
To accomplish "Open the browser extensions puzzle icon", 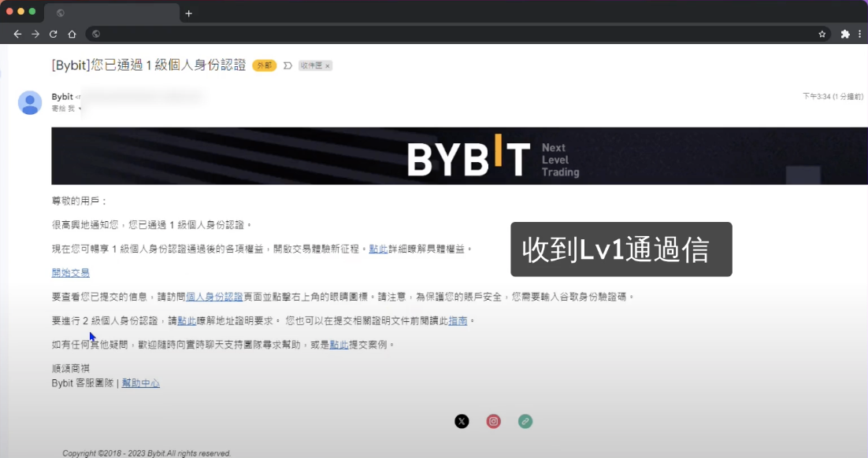I will (x=845, y=35).
